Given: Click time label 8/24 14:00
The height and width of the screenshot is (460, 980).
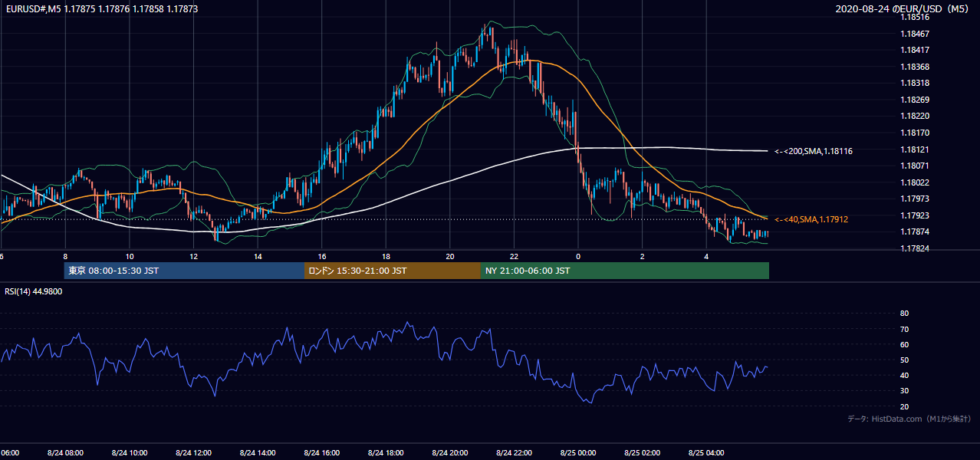Looking at the screenshot, I should (x=258, y=452).
